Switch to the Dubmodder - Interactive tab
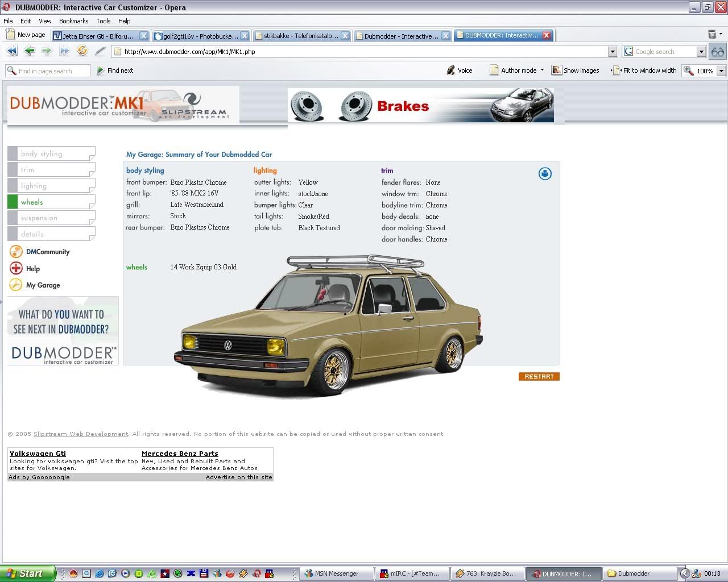Image resolution: width=728 pixels, height=582 pixels. tap(402, 36)
